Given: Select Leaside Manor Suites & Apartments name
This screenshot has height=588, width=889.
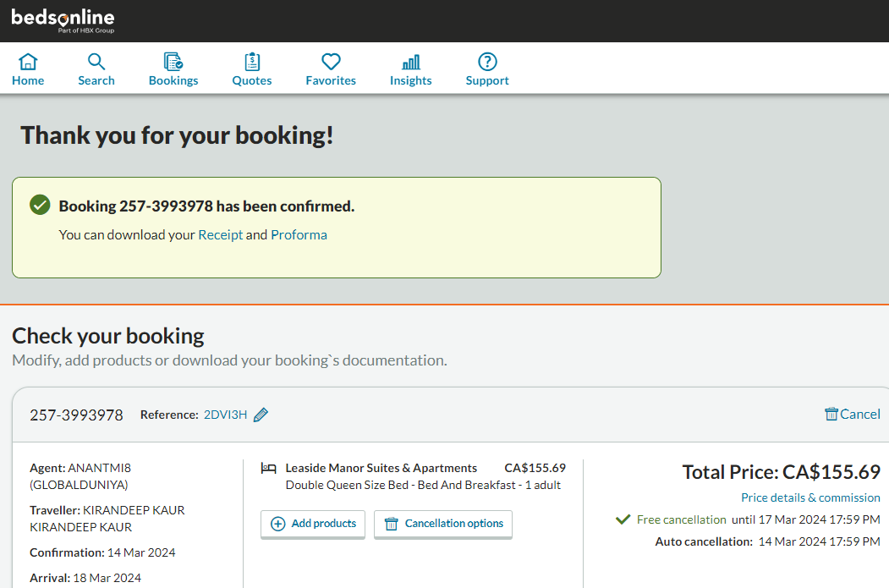Looking at the screenshot, I should [x=381, y=468].
